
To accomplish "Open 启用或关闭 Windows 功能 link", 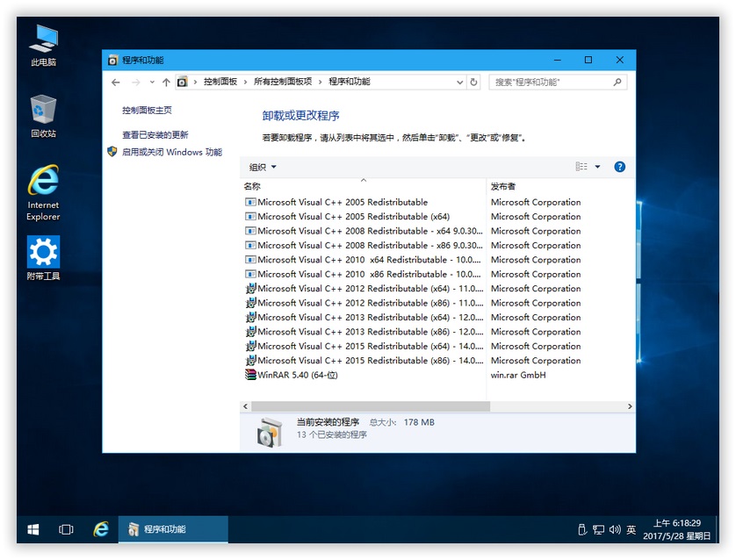I will 172,152.
